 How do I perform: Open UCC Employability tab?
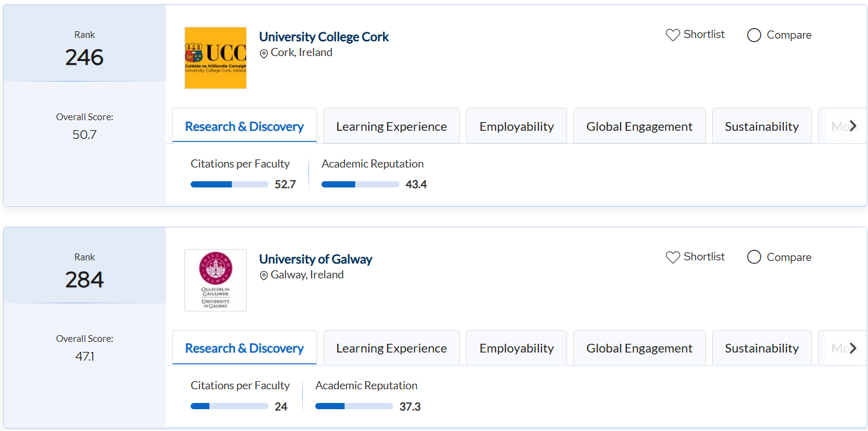click(517, 126)
